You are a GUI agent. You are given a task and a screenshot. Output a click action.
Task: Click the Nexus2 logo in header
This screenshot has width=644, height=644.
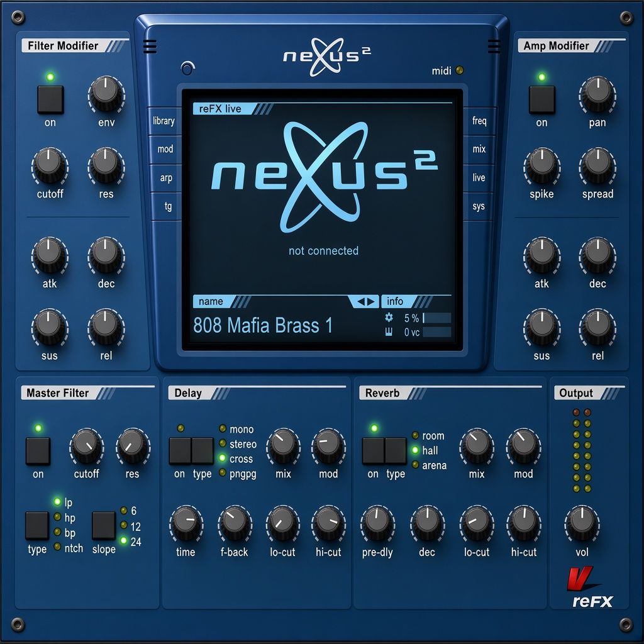coord(326,57)
